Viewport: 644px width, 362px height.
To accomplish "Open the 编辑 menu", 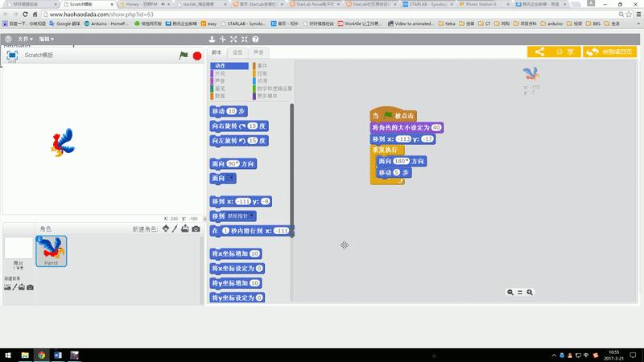I will pos(47,39).
